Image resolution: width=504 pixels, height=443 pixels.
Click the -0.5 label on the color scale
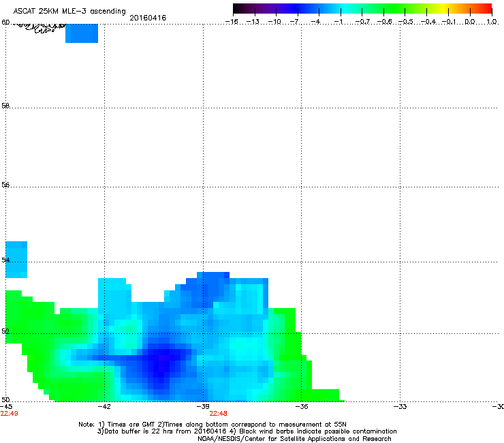tap(406, 22)
